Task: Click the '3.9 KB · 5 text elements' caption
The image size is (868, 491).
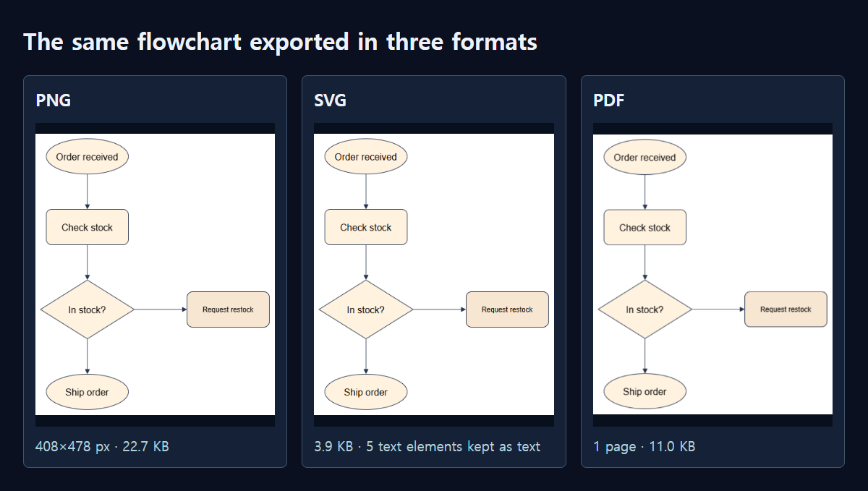Action: (x=427, y=446)
